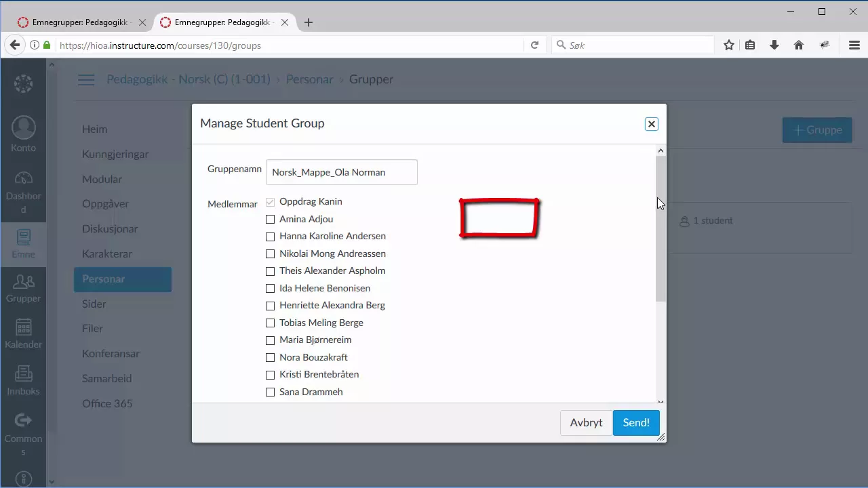Open Filer in course menu
This screenshot has width=868, height=488.
click(x=93, y=328)
